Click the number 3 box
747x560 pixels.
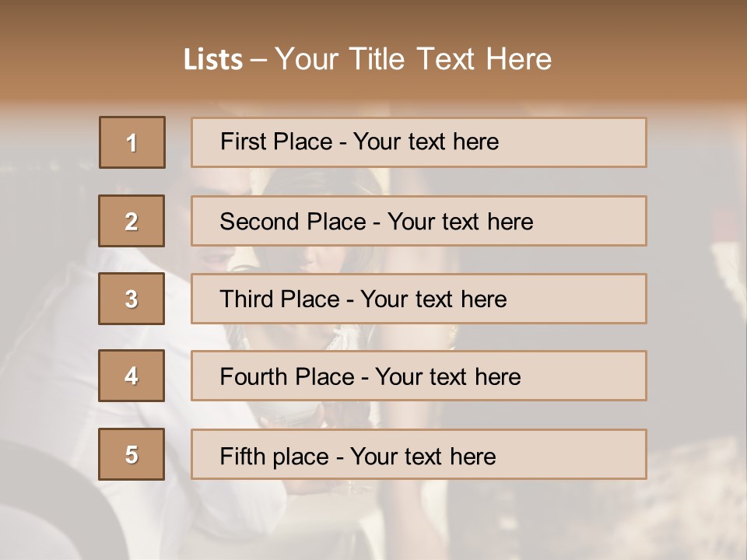(x=132, y=299)
